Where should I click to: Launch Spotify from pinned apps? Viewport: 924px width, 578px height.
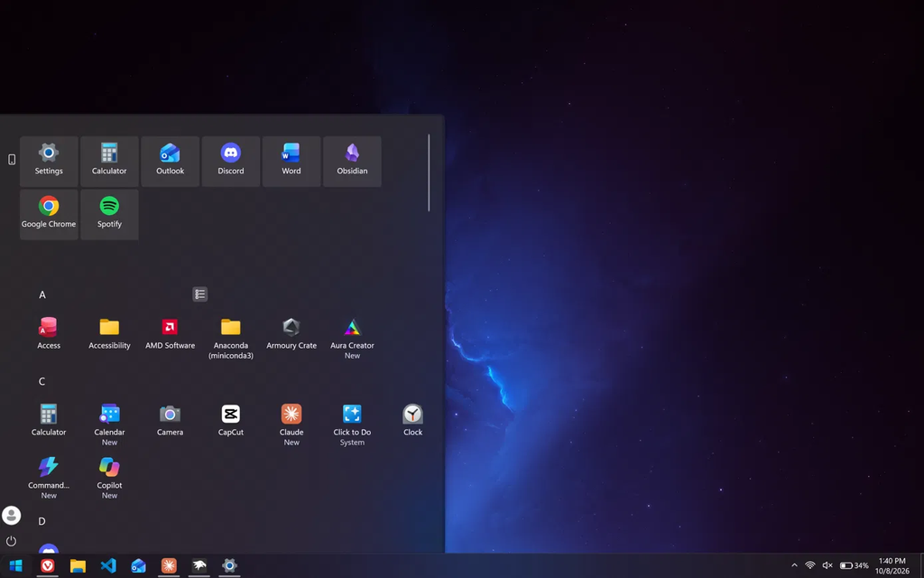[x=109, y=214]
